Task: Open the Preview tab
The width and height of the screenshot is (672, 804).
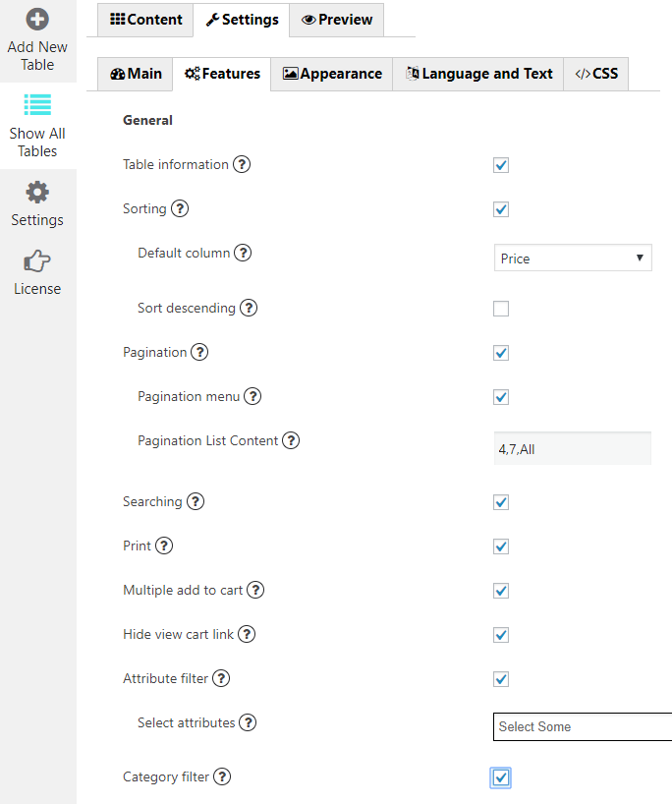Action: [x=337, y=20]
